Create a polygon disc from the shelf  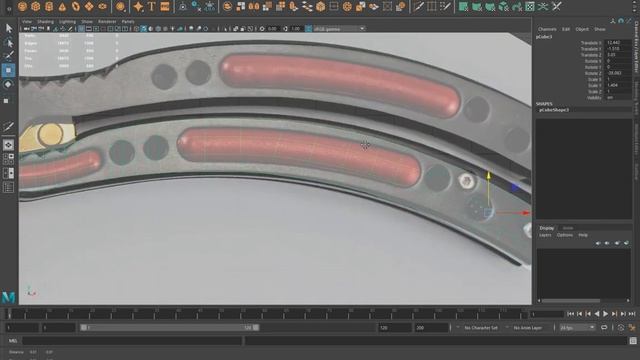[x=102, y=6]
